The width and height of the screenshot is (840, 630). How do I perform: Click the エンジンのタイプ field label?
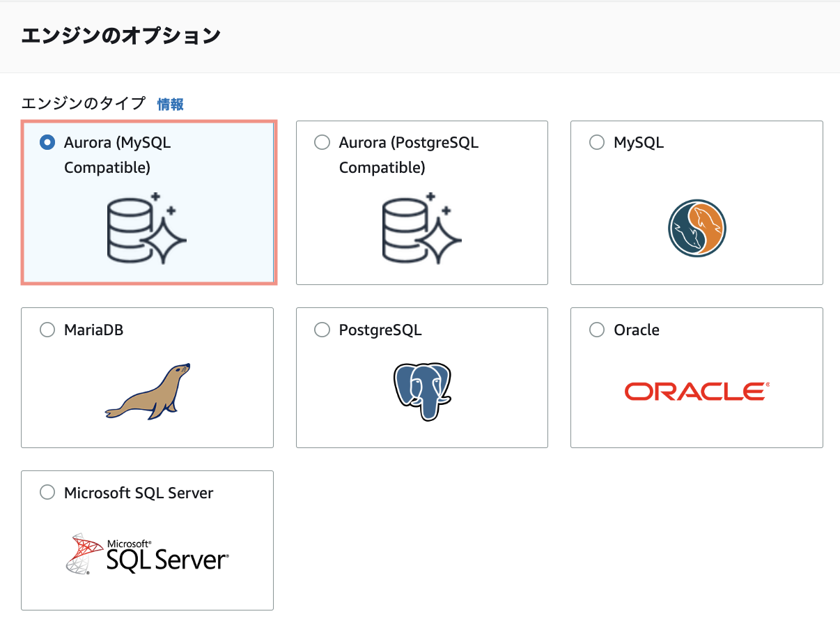pos(84,105)
